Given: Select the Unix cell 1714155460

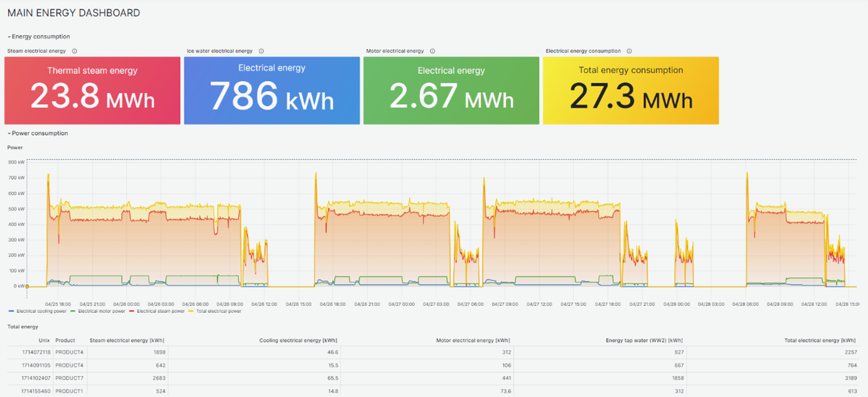Looking at the screenshot, I should point(36,391).
